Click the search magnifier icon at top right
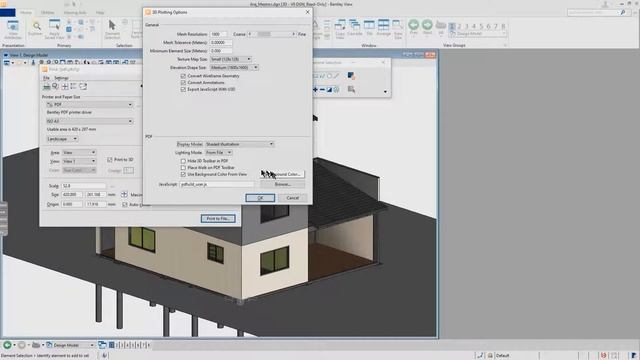The width and height of the screenshot is (640, 360). (x=623, y=13)
